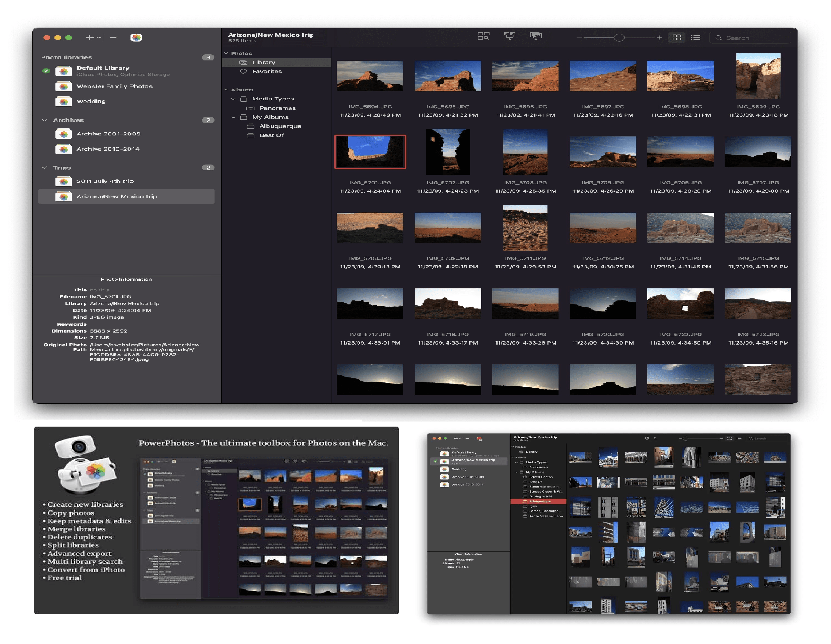Screen dimensions: 831x644
Task: Collapse My Albums chevron in lower-right window
Action: tap(516, 472)
